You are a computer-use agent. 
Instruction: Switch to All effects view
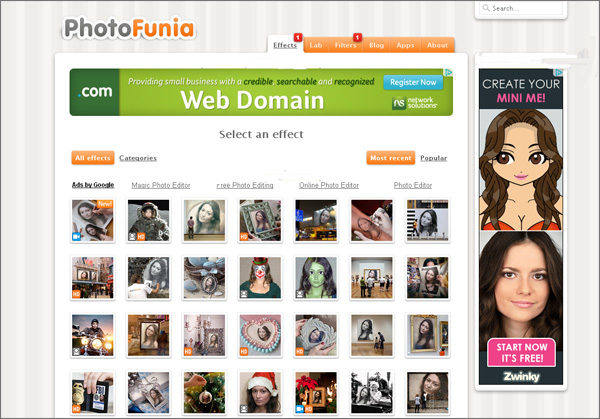click(x=92, y=158)
